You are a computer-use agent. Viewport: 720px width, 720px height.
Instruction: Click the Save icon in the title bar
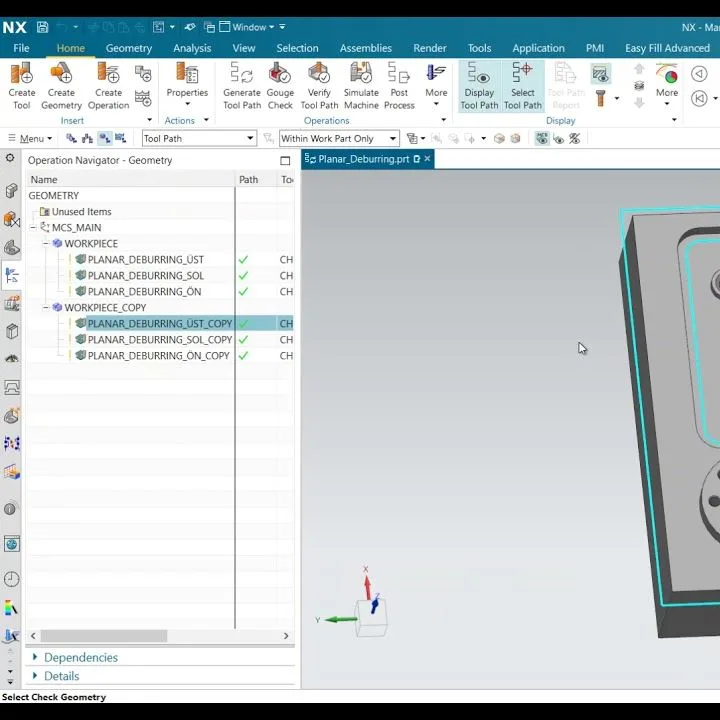pyautogui.click(x=42, y=27)
